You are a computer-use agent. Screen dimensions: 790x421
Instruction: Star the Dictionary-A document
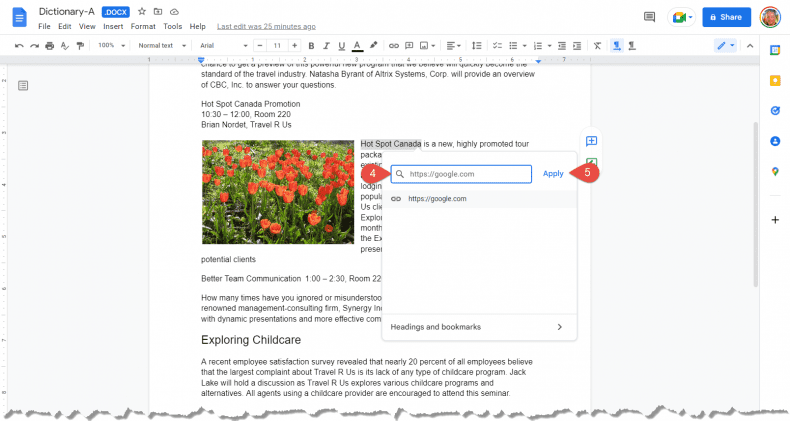pos(141,11)
